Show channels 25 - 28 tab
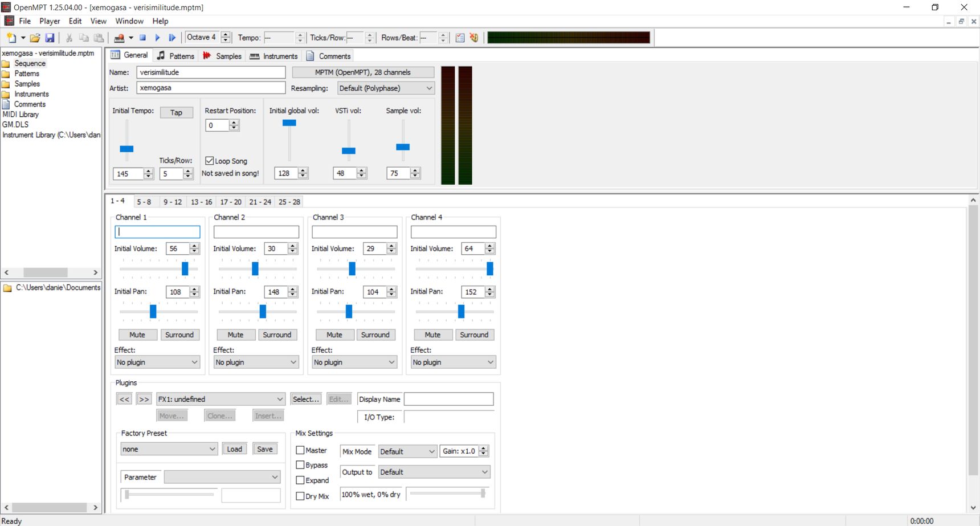 (x=289, y=202)
